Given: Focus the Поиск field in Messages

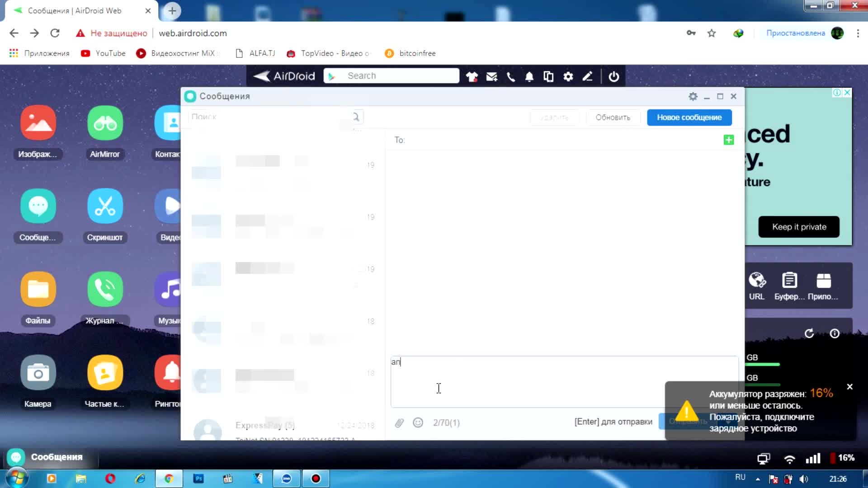Looking at the screenshot, I should (270, 117).
